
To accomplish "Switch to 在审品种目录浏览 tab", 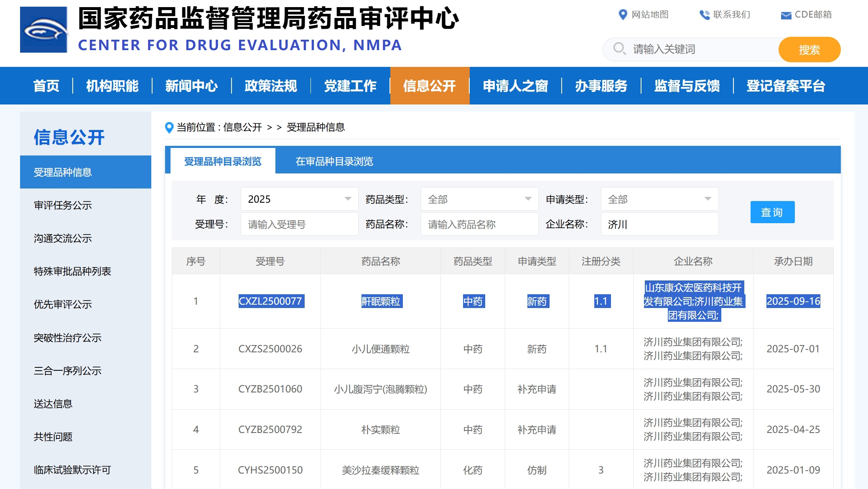I will [x=334, y=161].
